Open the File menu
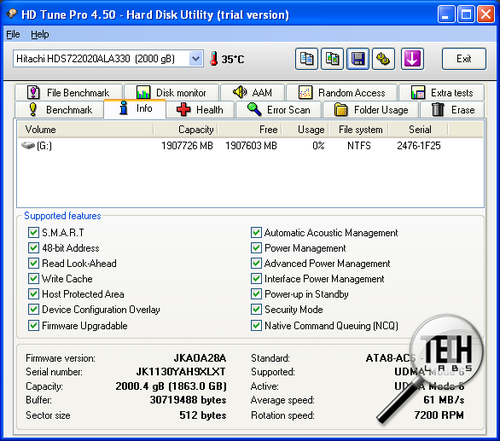Viewport: 500px width, 441px height. pyautogui.click(x=13, y=34)
